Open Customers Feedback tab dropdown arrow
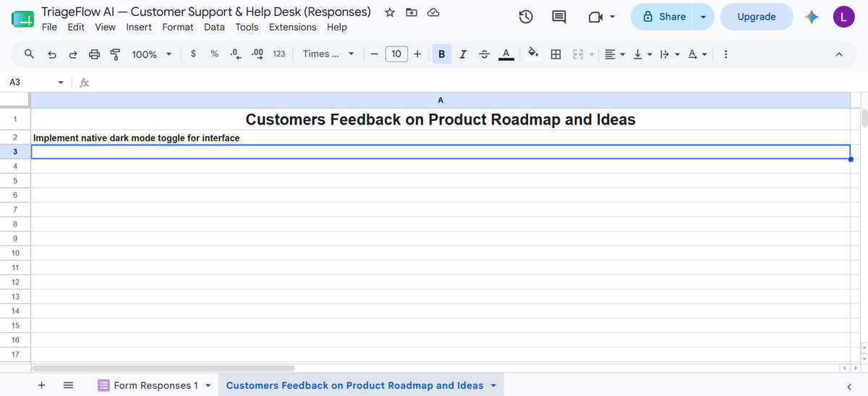 click(494, 385)
